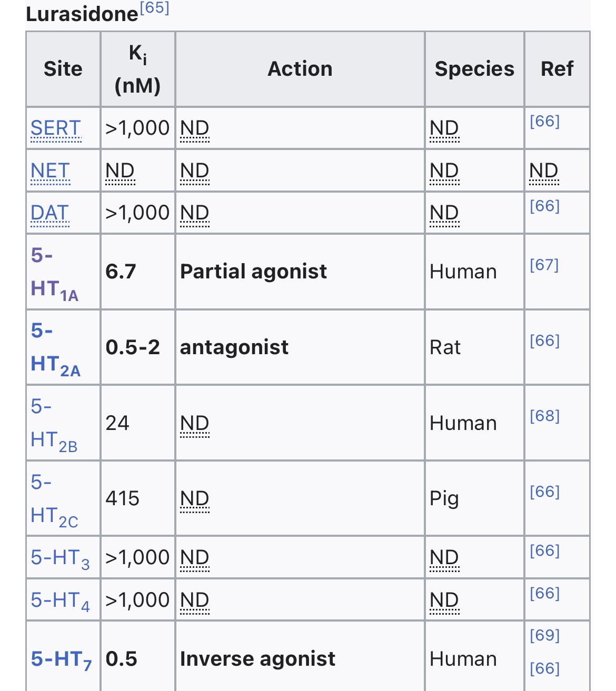Click the Species column header
Viewport: 616px width, 691px height.
point(474,69)
